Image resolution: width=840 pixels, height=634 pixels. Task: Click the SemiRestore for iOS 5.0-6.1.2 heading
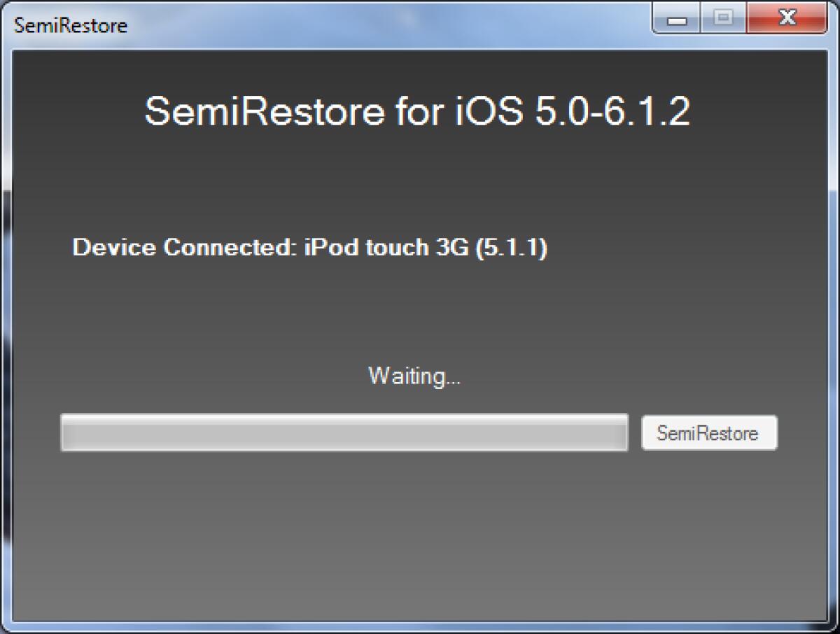(x=418, y=111)
